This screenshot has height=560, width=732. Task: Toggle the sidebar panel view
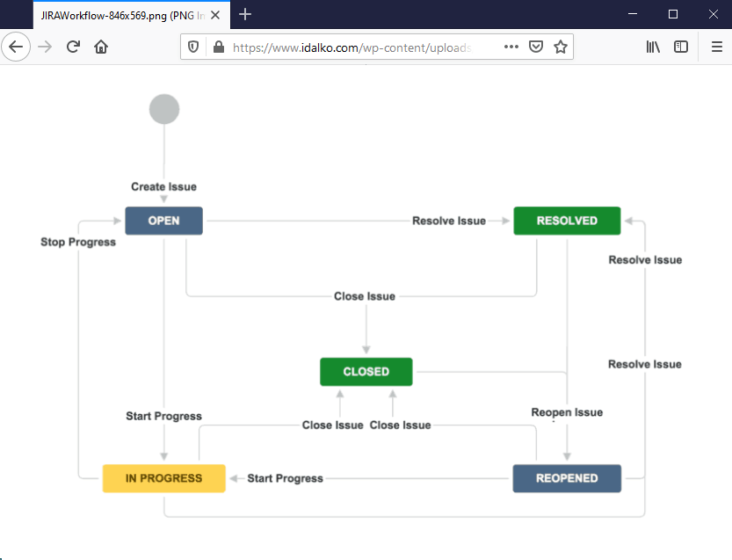681,47
